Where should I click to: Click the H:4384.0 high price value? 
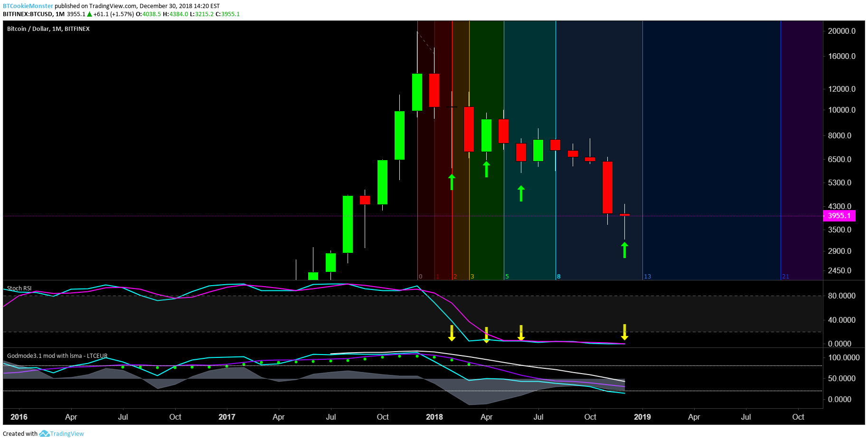175,14
